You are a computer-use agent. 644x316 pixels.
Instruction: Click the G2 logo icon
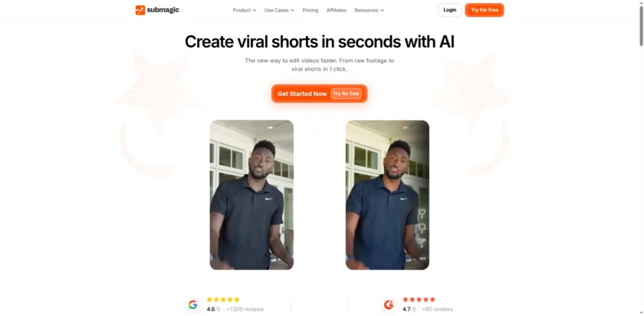point(389,304)
